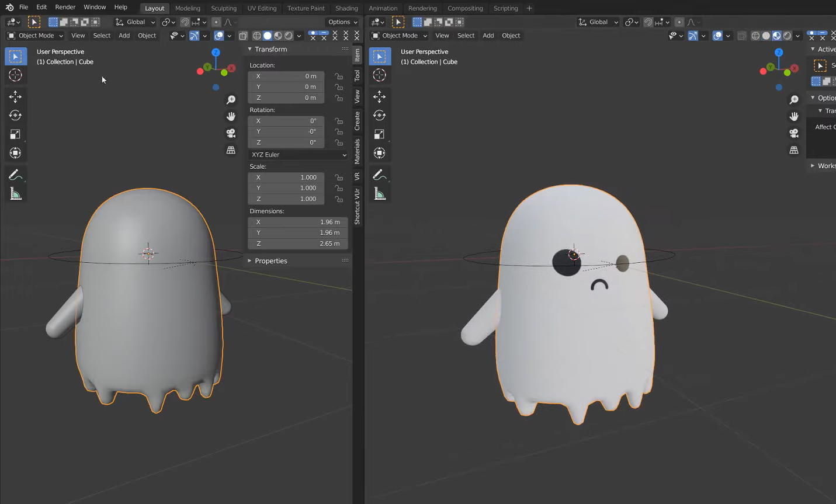Open Object Mode dropdown in left viewport
This screenshot has height=504, width=836.
point(35,36)
